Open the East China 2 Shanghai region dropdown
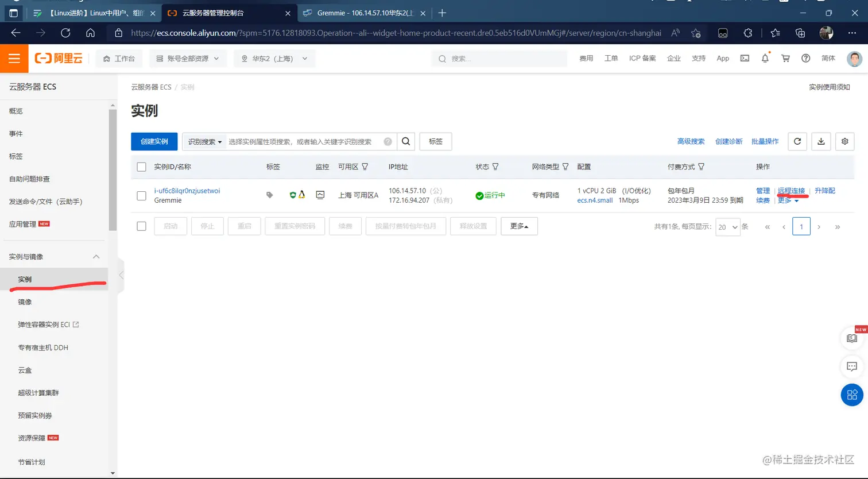The width and height of the screenshot is (868, 479). pyautogui.click(x=274, y=59)
